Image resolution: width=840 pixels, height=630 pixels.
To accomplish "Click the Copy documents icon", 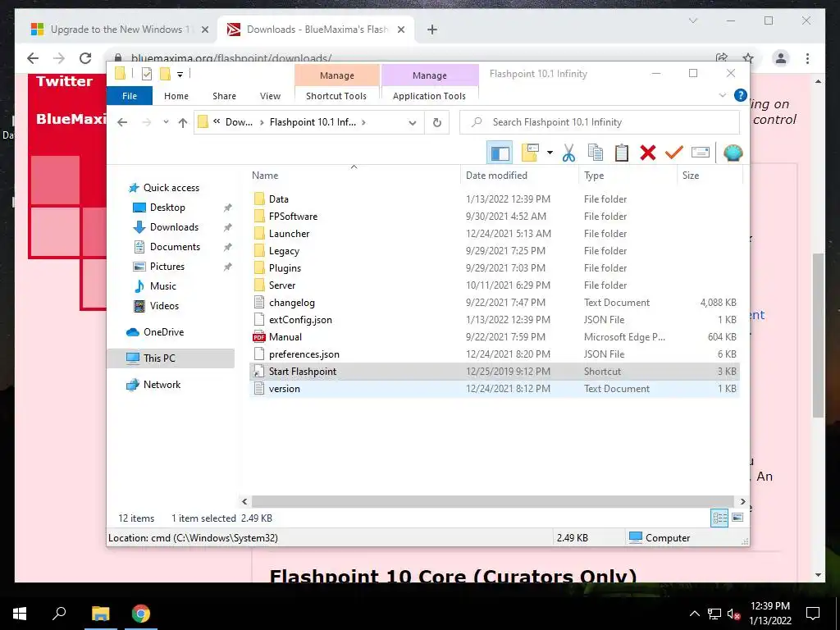I will pos(596,153).
